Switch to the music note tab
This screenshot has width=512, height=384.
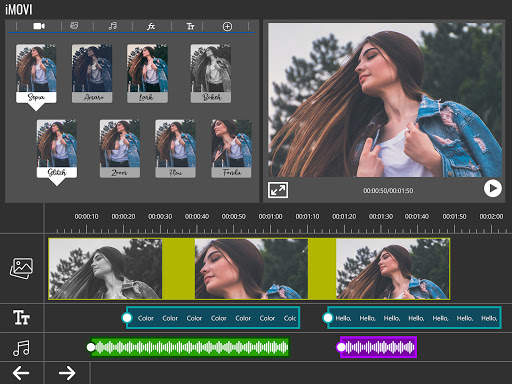click(x=113, y=26)
